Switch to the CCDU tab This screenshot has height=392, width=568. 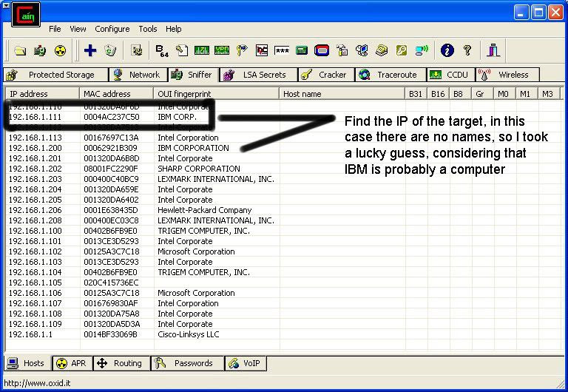click(x=451, y=75)
